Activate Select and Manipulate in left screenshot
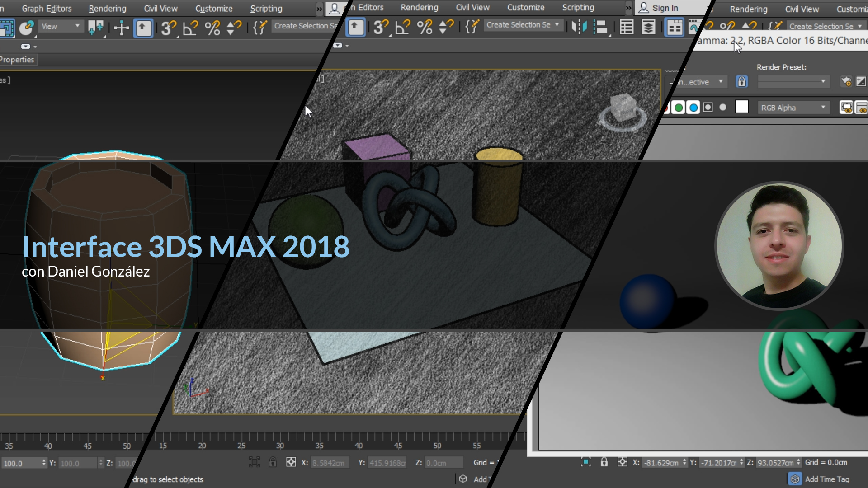 (121, 28)
